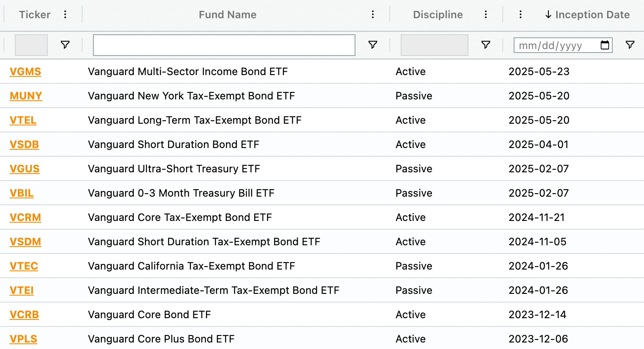Open the calendar picker in the date filter
Screen dimensions: 644x349
click(605, 45)
